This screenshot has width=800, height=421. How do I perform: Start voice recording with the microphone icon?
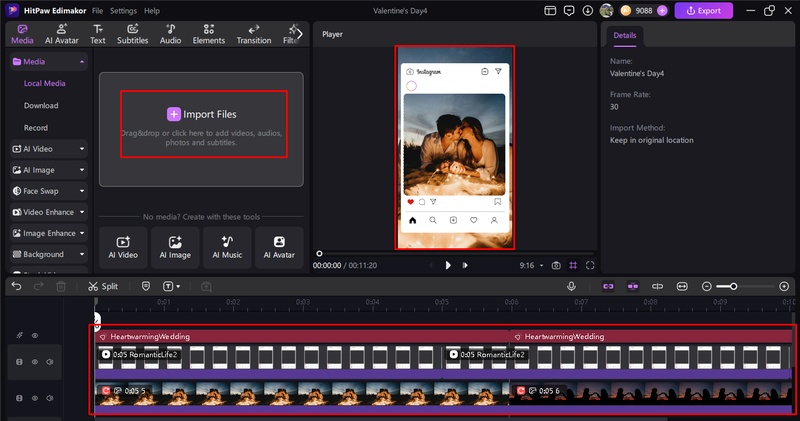[x=571, y=286]
